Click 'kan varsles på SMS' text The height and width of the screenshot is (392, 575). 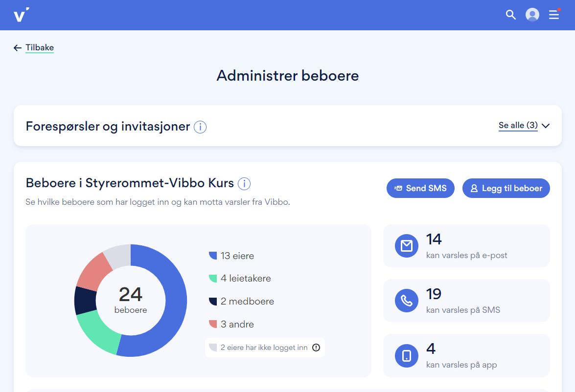point(463,310)
